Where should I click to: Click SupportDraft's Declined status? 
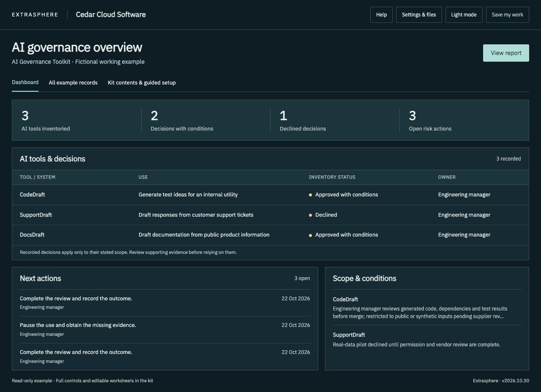coord(323,215)
